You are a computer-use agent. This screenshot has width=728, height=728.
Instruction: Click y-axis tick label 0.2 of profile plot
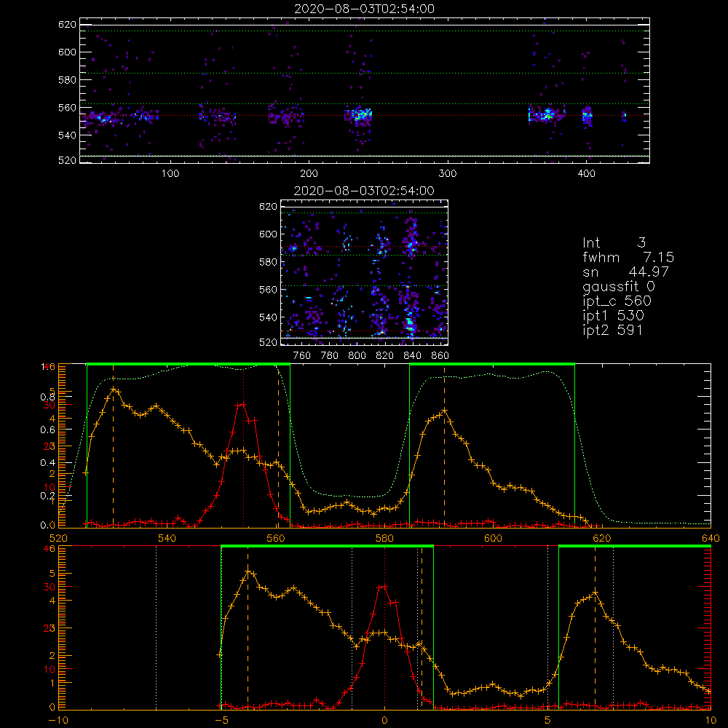[x=47, y=496]
